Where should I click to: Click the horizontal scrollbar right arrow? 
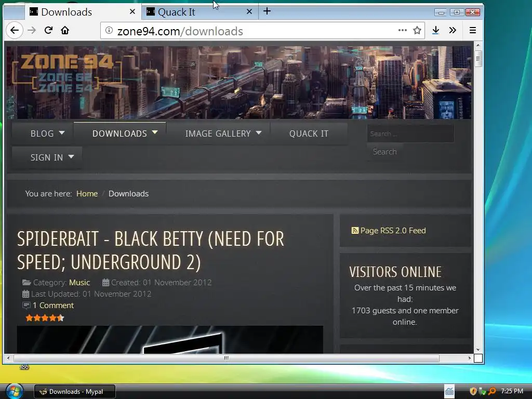click(470, 358)
